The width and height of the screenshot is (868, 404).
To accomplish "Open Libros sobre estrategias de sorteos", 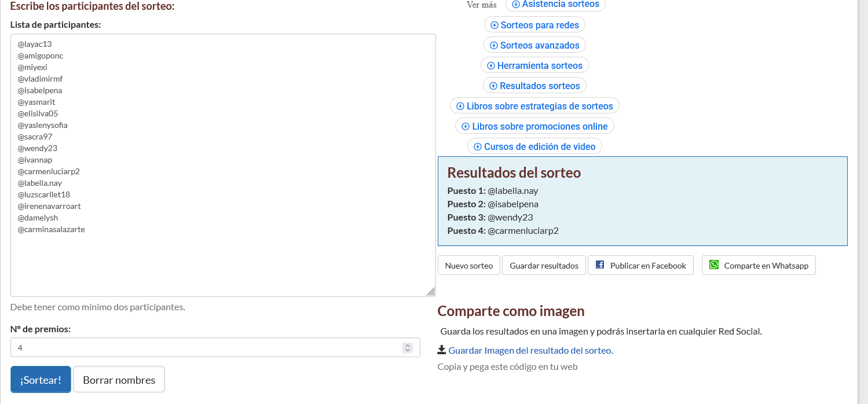I will coord(534,105).
